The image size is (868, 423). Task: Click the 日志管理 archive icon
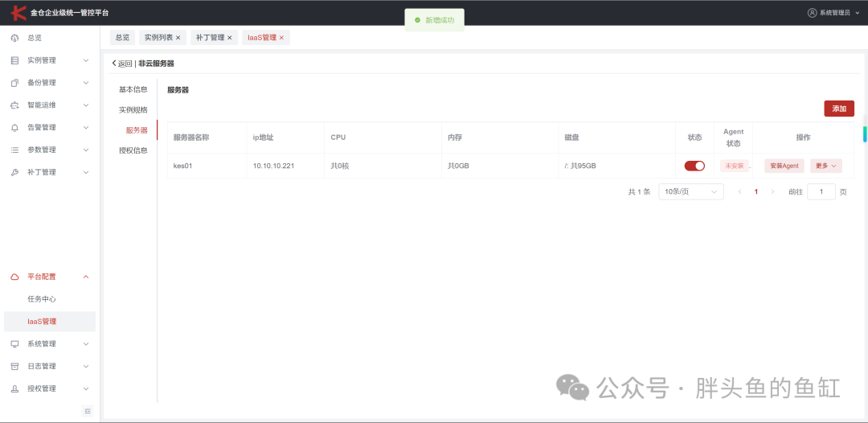(x=15, y=367)
